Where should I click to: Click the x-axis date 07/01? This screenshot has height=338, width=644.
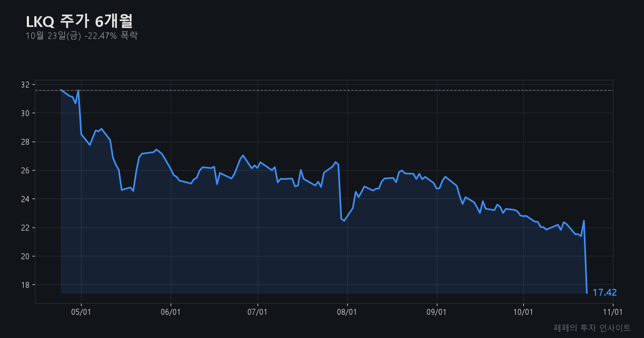[x=258, y=312]
